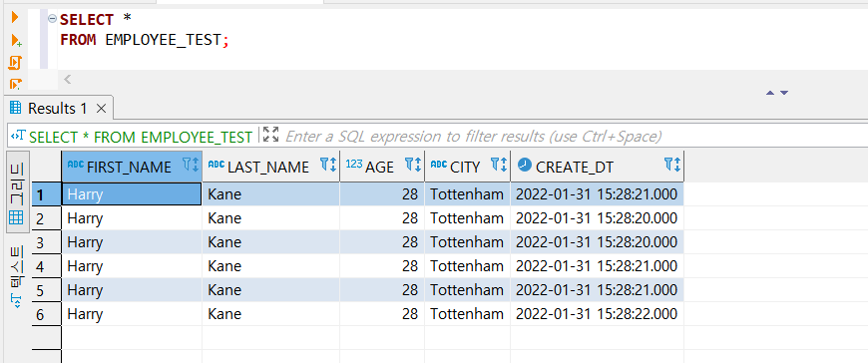Viewport: 868px width, 363px height.
Task: Open filter/sort for AGE column
Action: [x=412, y=165]
